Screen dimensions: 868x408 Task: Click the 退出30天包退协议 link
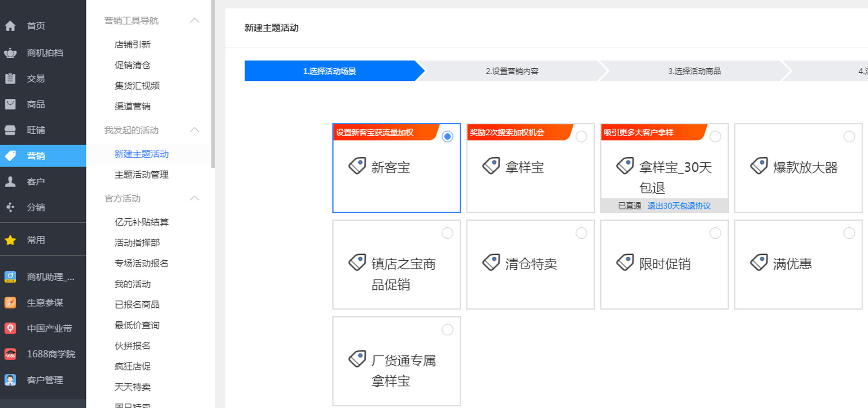[x=679, y=206]
